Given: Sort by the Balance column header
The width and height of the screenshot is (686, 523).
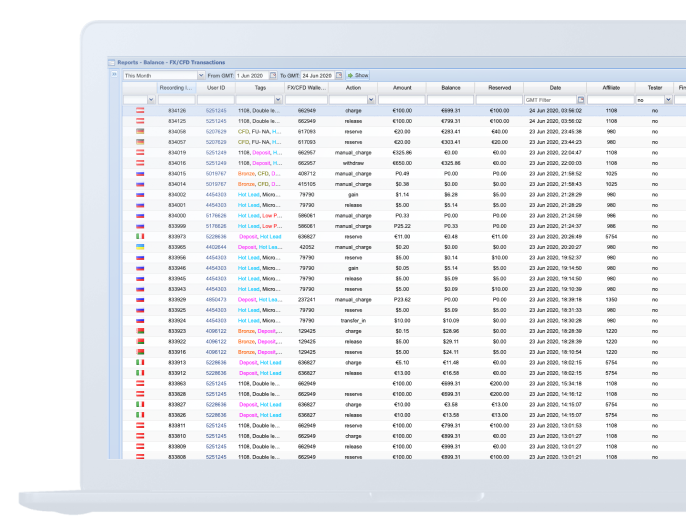Looking at the screenshot, I should click(451, 88).
